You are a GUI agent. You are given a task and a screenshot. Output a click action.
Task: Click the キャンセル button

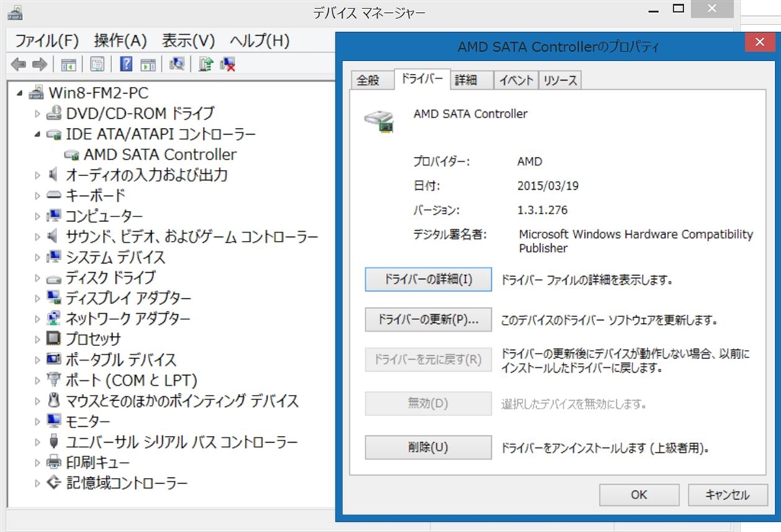pyautogui.click(x=728, y=495)
